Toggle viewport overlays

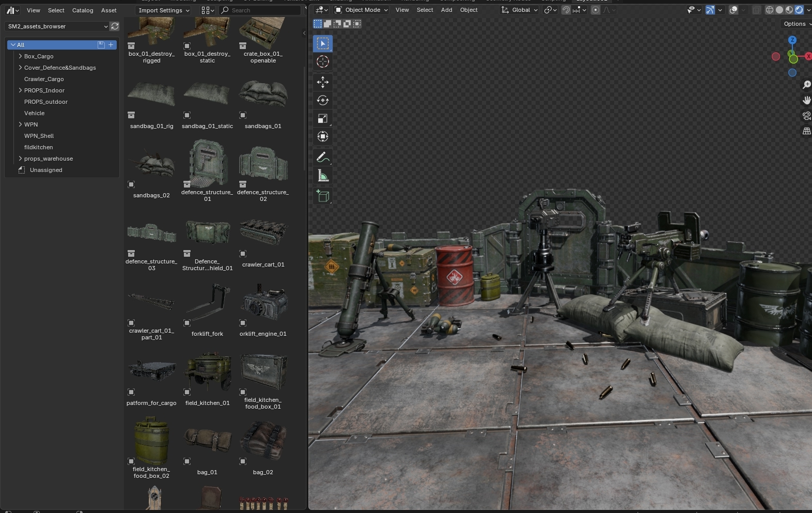(x=733, y=10)
